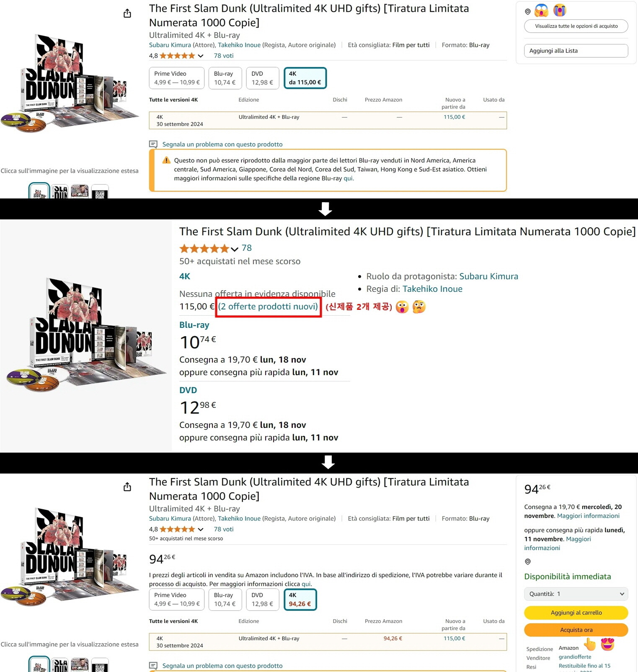Open the Takehiko Inoue link under Regia di

(x=432, y=289)
